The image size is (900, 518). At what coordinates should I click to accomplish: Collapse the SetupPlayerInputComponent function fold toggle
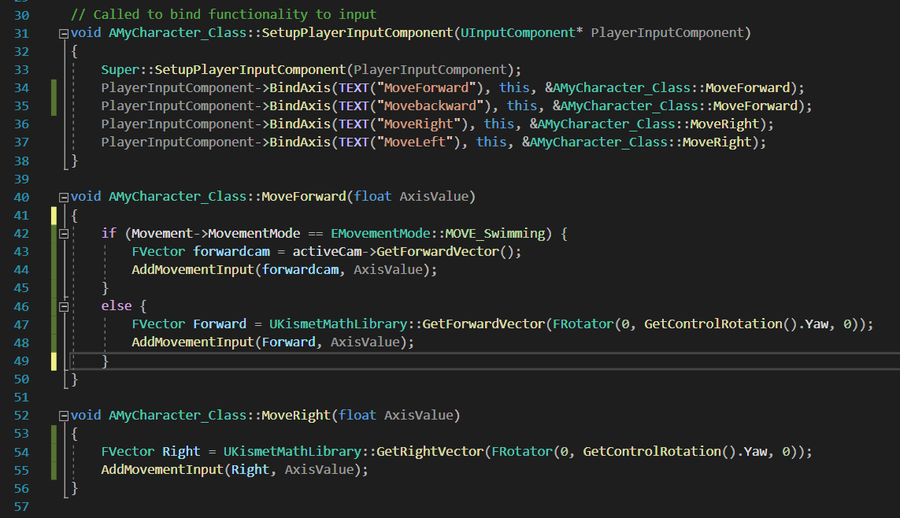(x=64, y=34)
